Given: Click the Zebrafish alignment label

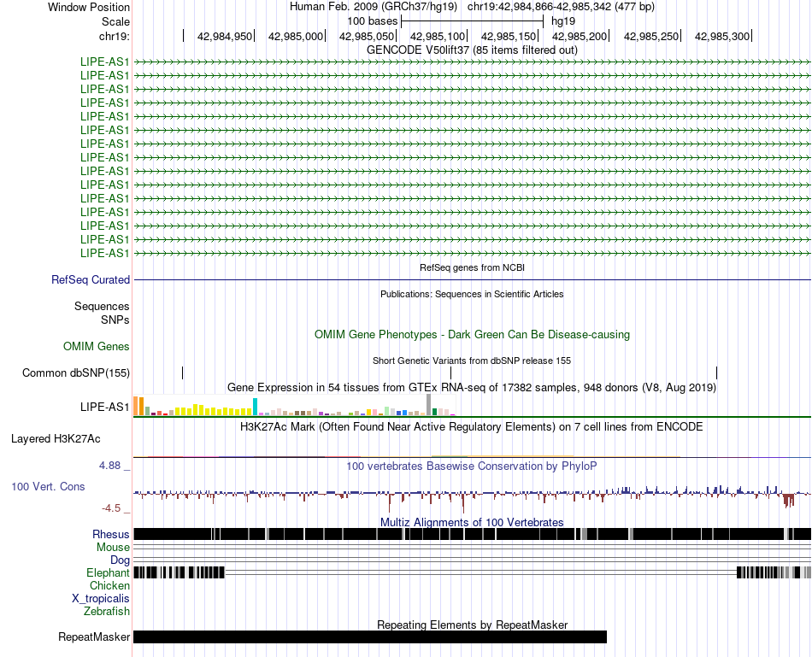Looking at the screenshot, I should (107, 612).
